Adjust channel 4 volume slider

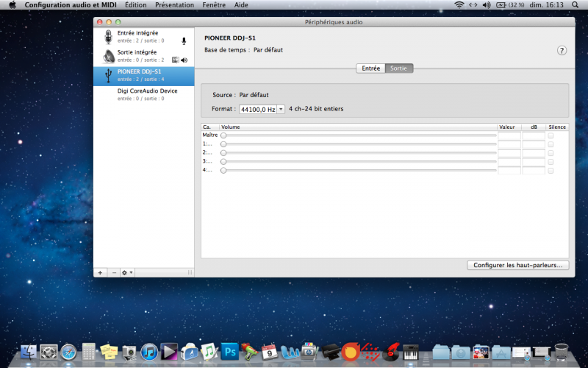tap(359, 171)
